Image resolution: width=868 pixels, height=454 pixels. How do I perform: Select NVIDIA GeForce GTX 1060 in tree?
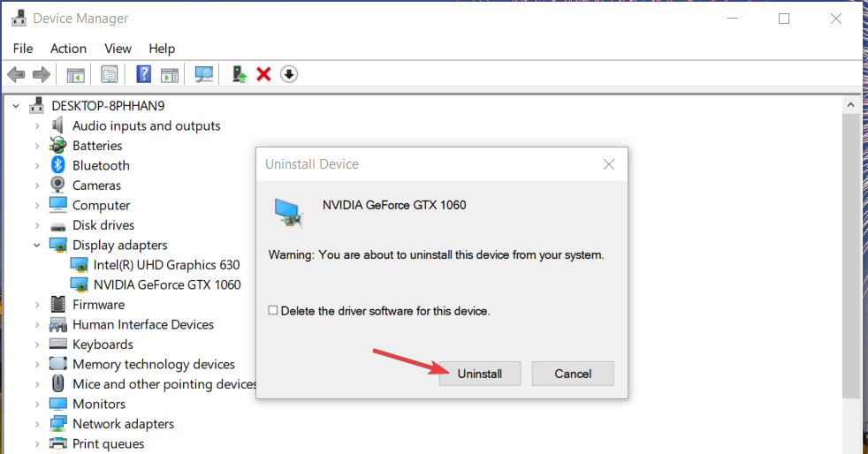167,284
